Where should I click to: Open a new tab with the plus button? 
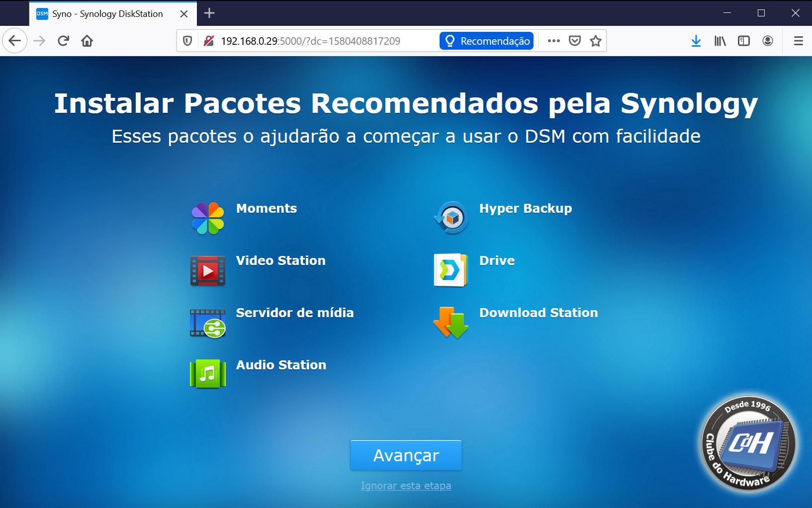click(209, 13)
